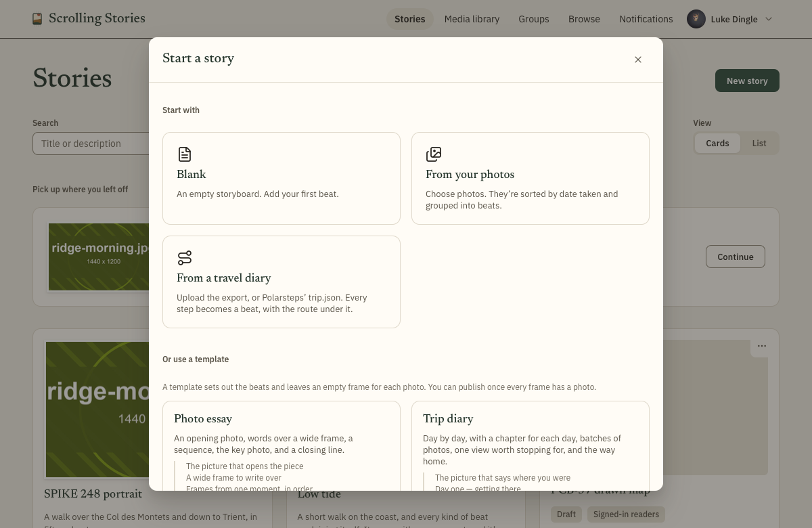Switch to Cards view

[717, 144]
